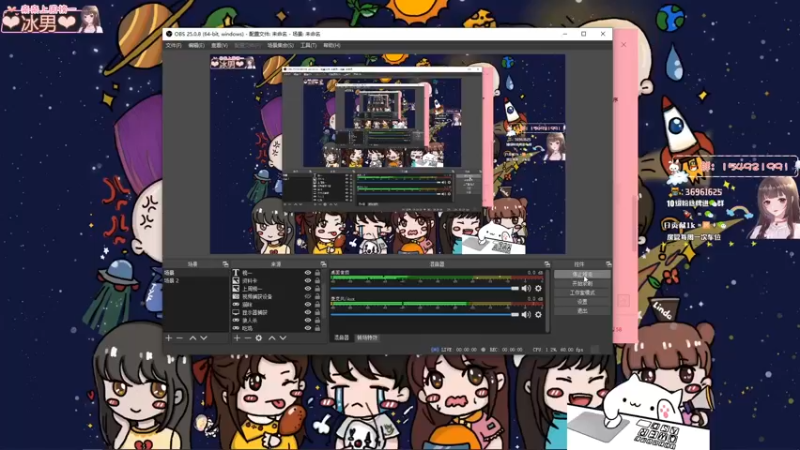
Task: Click the mixer panel vertical scrollbar
Action: [x=547, y=301]
